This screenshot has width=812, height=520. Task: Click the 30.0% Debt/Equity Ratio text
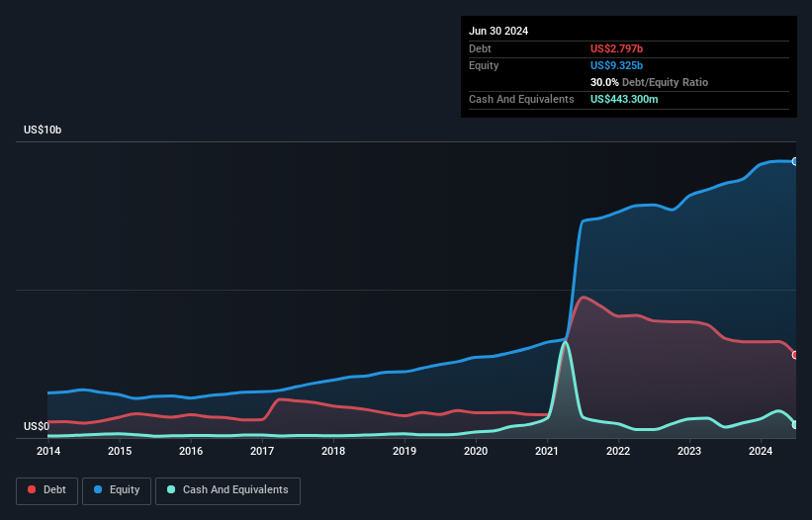[649, 82]
